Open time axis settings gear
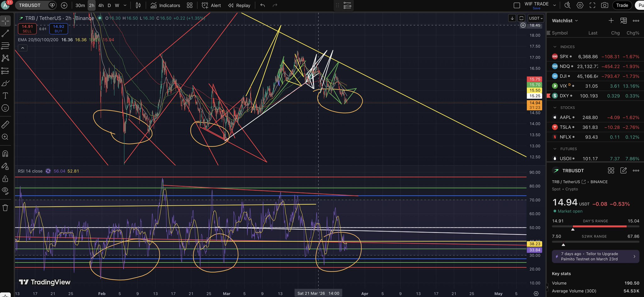Viewport: 644px width, 297px height. pyautogui.click(x=536, y=294)
